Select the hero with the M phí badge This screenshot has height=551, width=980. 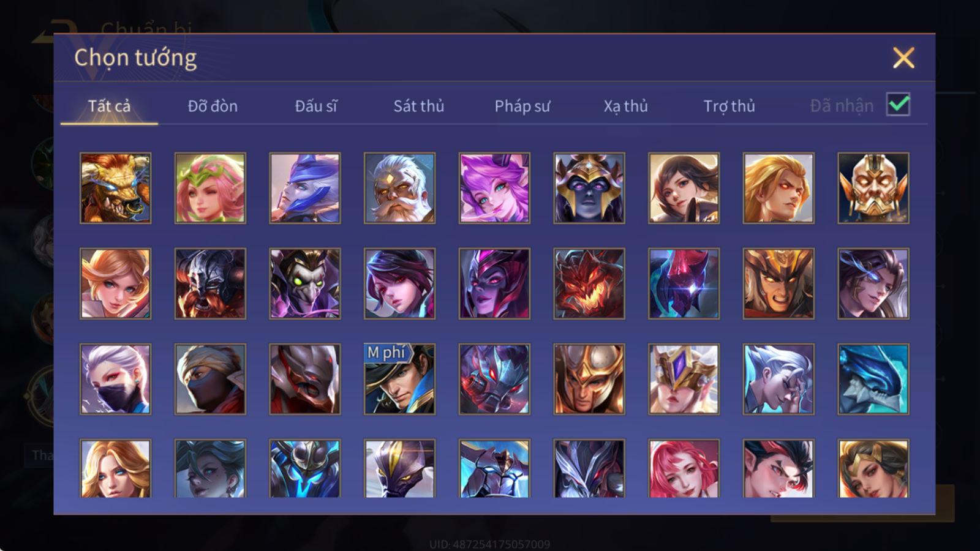[x=399, y=379]
